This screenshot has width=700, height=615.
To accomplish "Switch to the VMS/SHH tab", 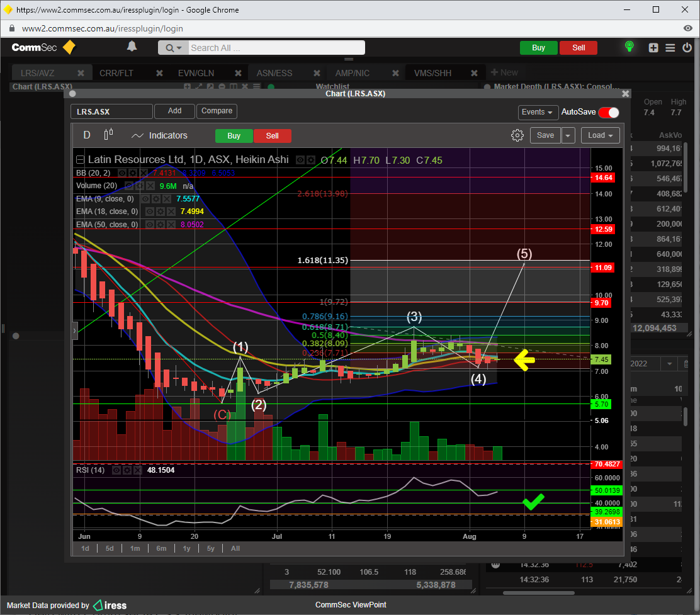I will (x=432, y=73).
